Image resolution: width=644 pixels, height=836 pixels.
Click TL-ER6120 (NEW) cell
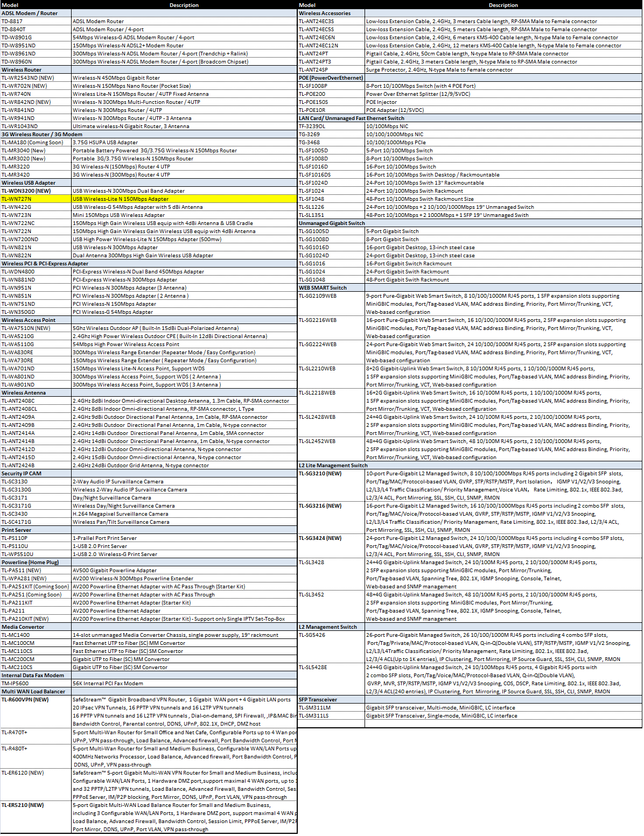[36, 785]
